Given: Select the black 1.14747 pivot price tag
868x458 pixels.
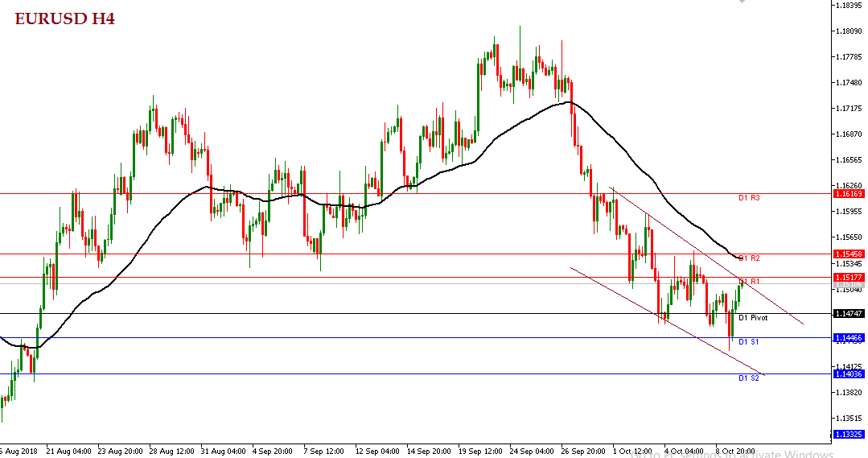Looking at the screenshot, I should pos(849,313).
